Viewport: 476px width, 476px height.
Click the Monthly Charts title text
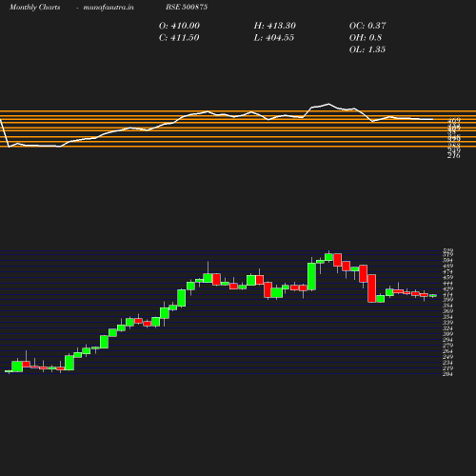(x=34, y=7)
